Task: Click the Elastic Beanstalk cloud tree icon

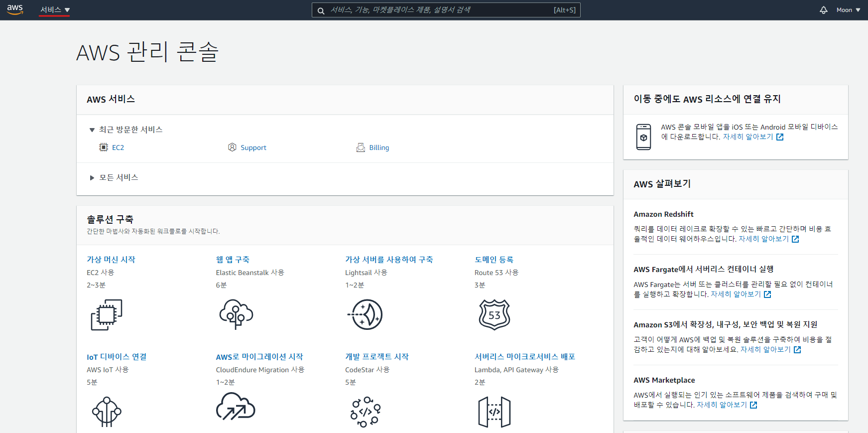Action: (236, 314)
